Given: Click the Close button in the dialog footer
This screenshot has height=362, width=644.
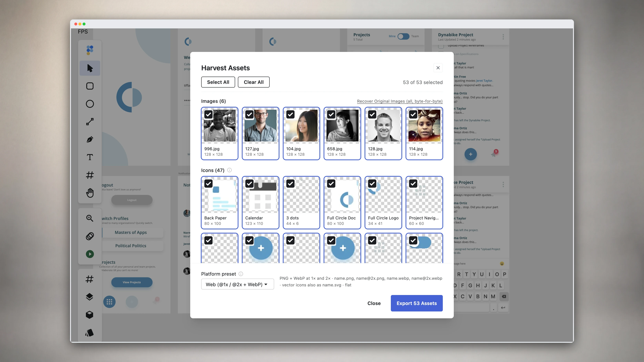Looking at the screenshot, I should (x=374, y=303).
